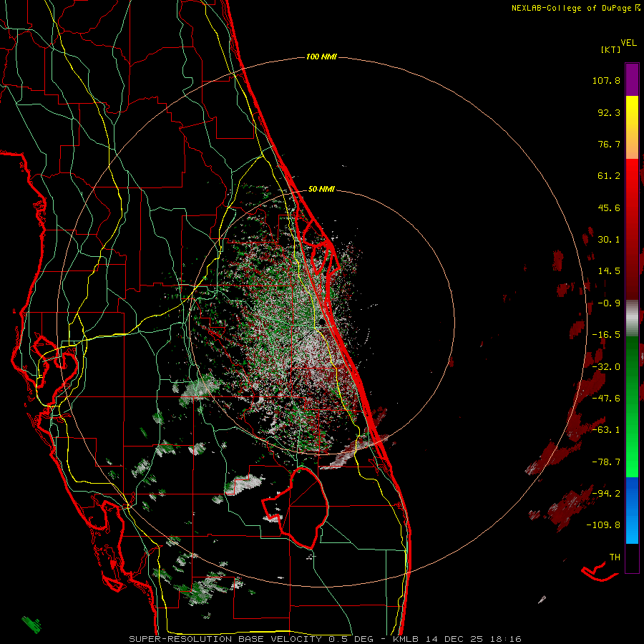Click the -32.0 legend value
This screenshot has width=644, height=644.
point(606,367)
